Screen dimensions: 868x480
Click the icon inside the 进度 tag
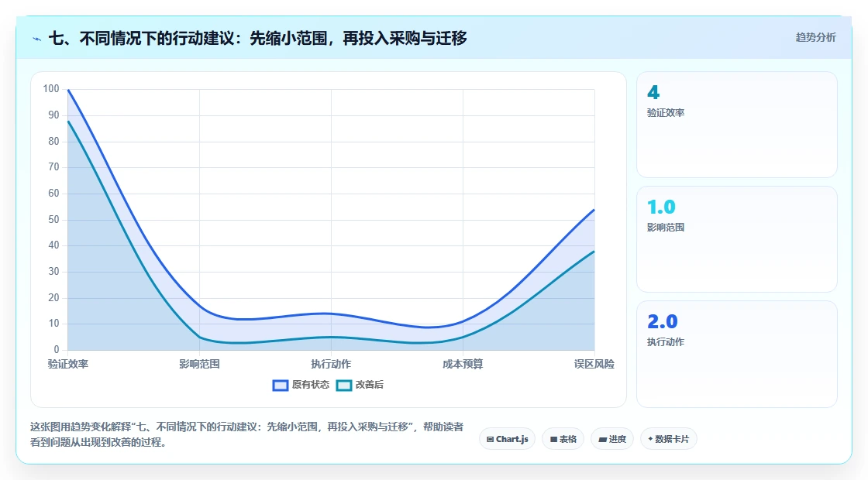(x=603, y=440)
